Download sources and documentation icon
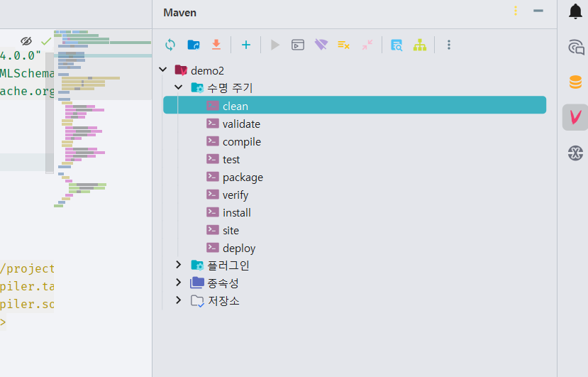This screenshot has width=588, height=377. [216, 45]
